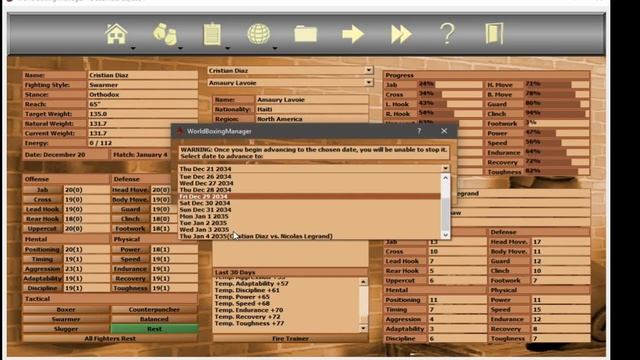
Task: Click date list scroll up arrow
Action: point(445,178)
